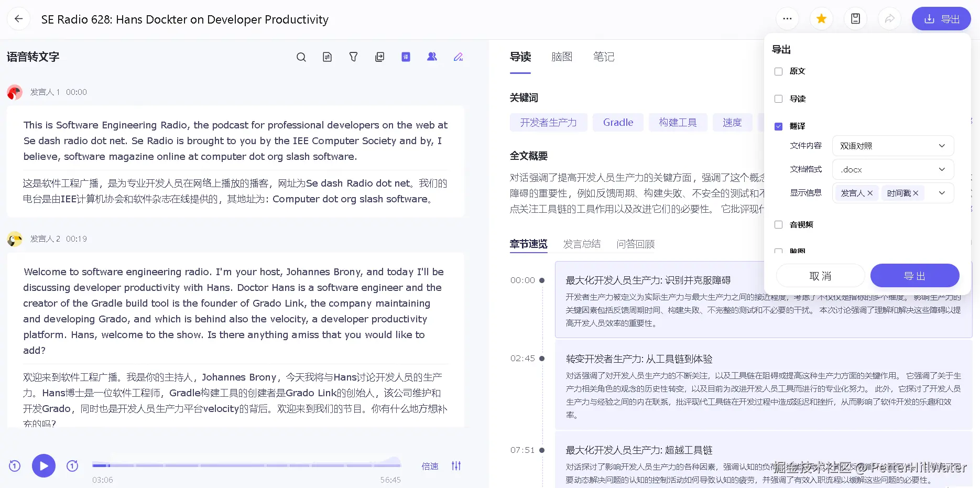Click the avatar of 发言人 2
Image resolution: width=980 pixels, height=488 pixels.
[15, 239]
